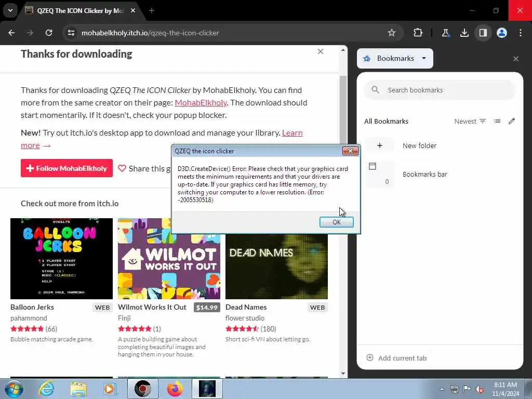532x399 pixels.
Task: Switch to Chrome in the taskbar
Action: pos(143,389)
